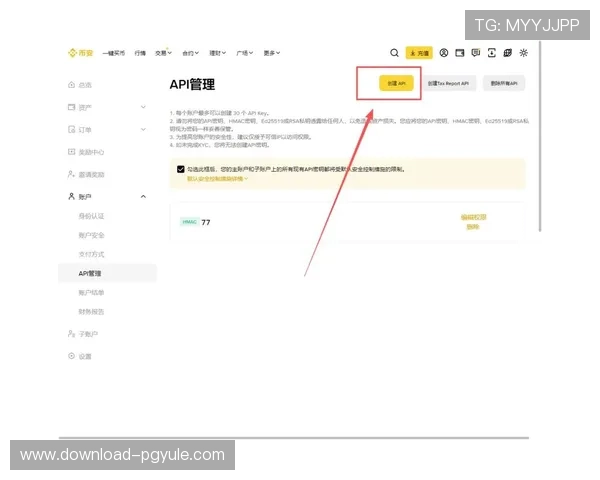This screenshot has width=600, height=480.
Task: Open 身份认证 identity verification in sidebar
Action: coord(91,216)
